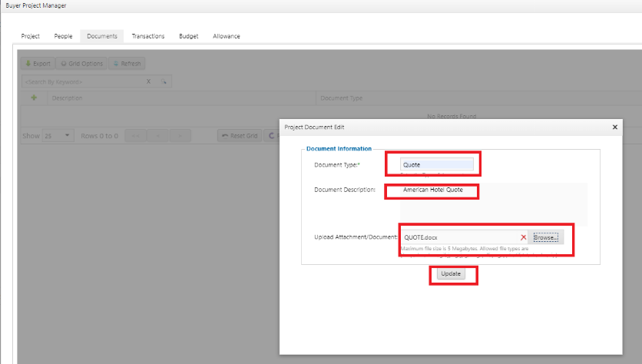
Task: Click the green plus add-record icon
Action: coord(34,98)
